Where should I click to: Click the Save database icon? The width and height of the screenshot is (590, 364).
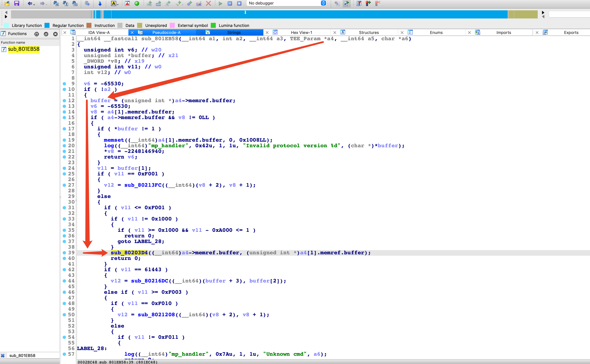click(17, 3)
